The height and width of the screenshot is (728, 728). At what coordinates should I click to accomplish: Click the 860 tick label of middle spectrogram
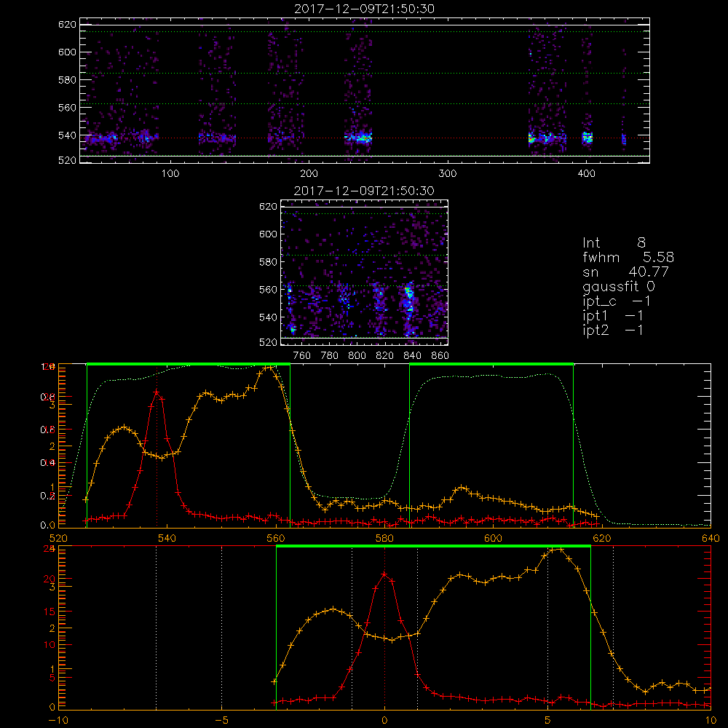(x=440, y=356)
